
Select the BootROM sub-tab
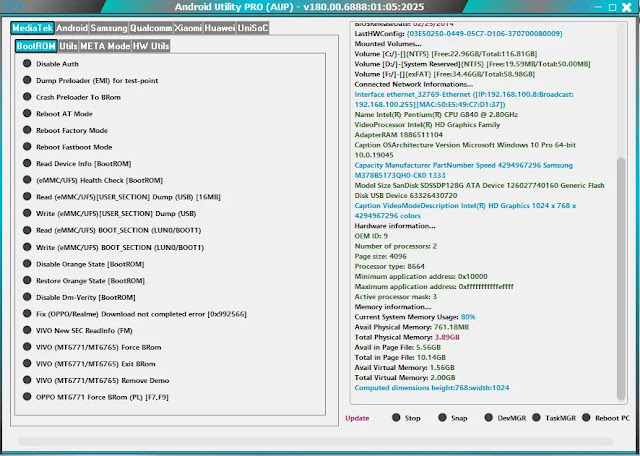(x=36, y=46)
